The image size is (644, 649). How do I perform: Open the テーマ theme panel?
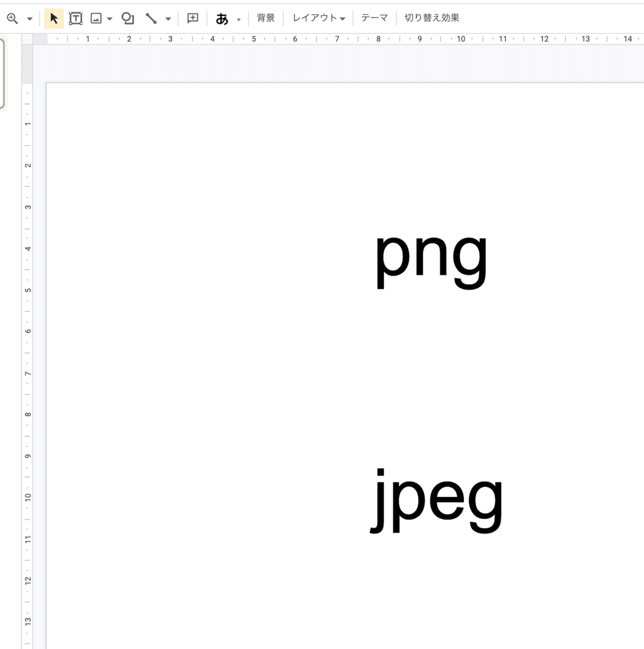click(375, 18)
